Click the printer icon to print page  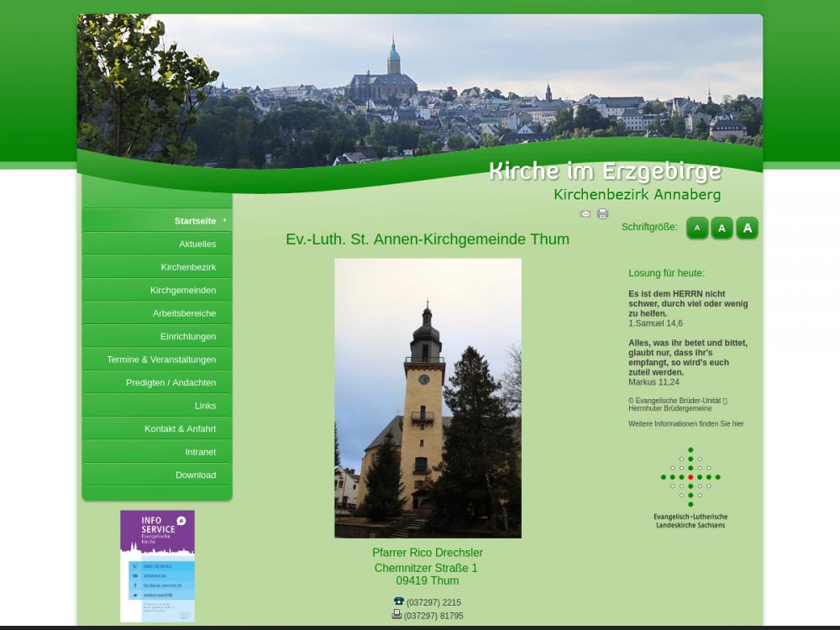coord(602,214)
